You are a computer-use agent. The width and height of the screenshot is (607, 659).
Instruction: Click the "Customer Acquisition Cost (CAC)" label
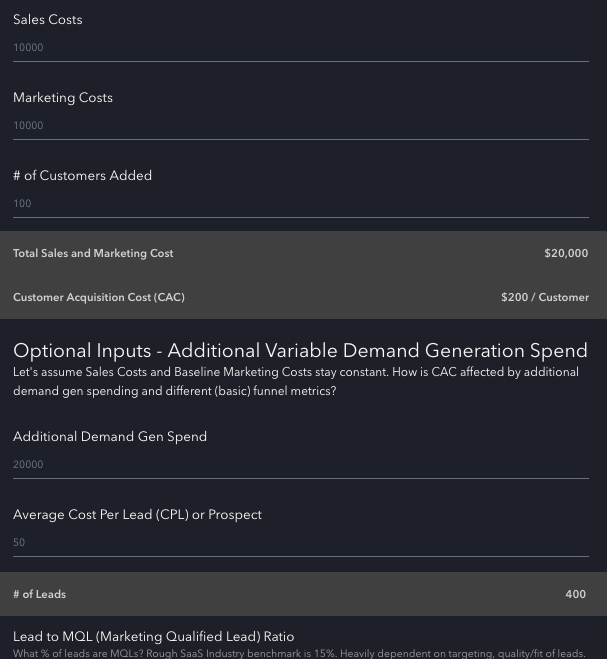click(x=98, y=298)
